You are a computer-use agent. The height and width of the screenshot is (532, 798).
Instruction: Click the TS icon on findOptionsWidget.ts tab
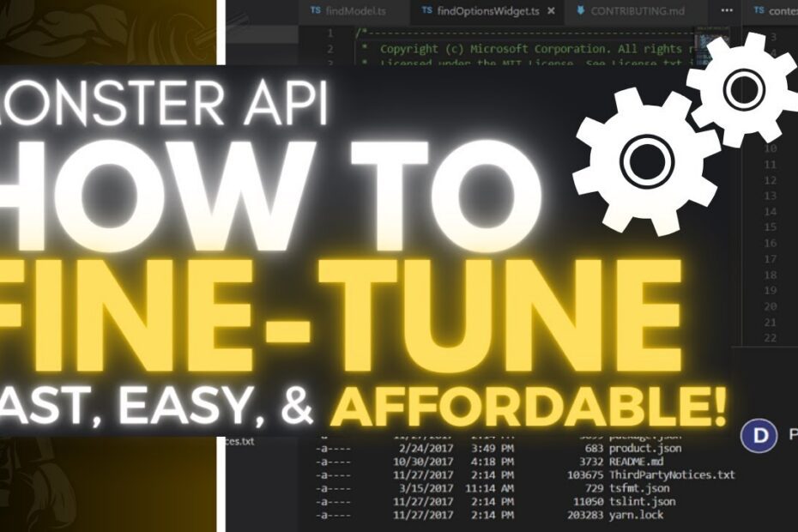point(427,10)
